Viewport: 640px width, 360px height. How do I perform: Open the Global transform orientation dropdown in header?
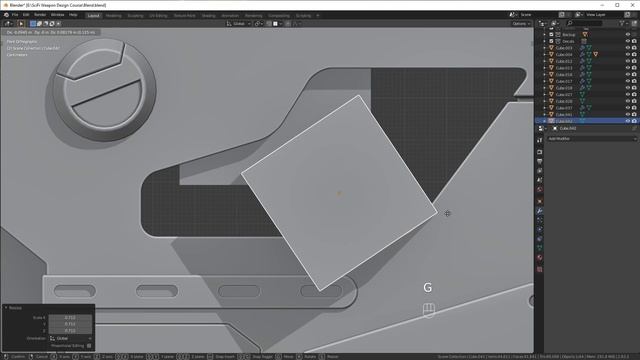pos(239,24)
